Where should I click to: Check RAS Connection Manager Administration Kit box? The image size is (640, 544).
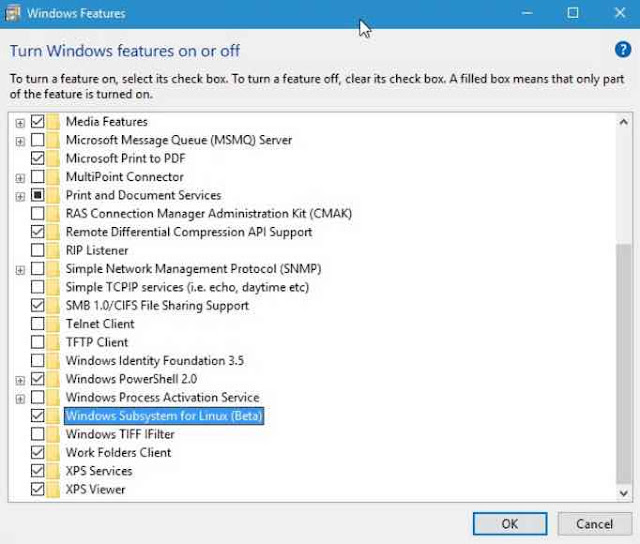[38, 213]
